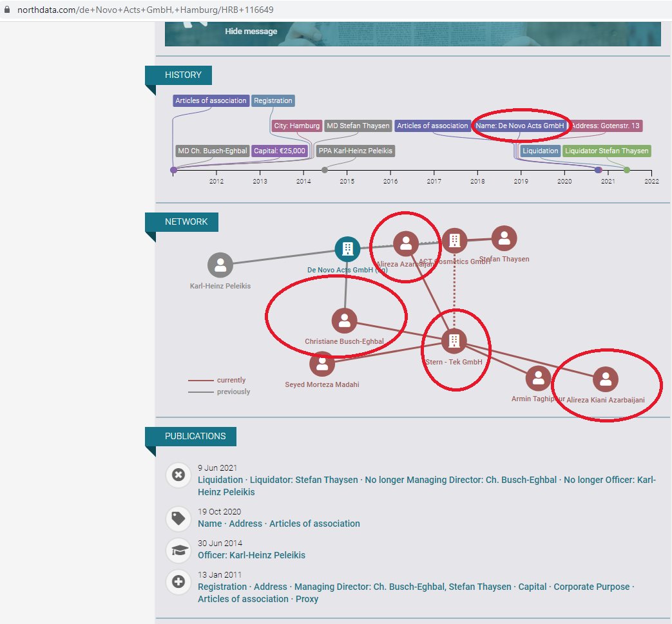Click the liquidation X icon for 9 Jun 2021

click(178, 475)
